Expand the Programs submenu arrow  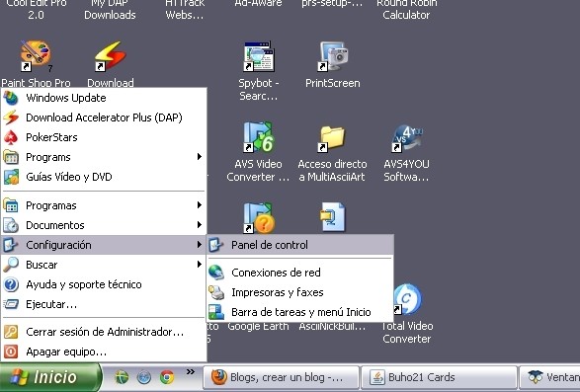point(200,157)
